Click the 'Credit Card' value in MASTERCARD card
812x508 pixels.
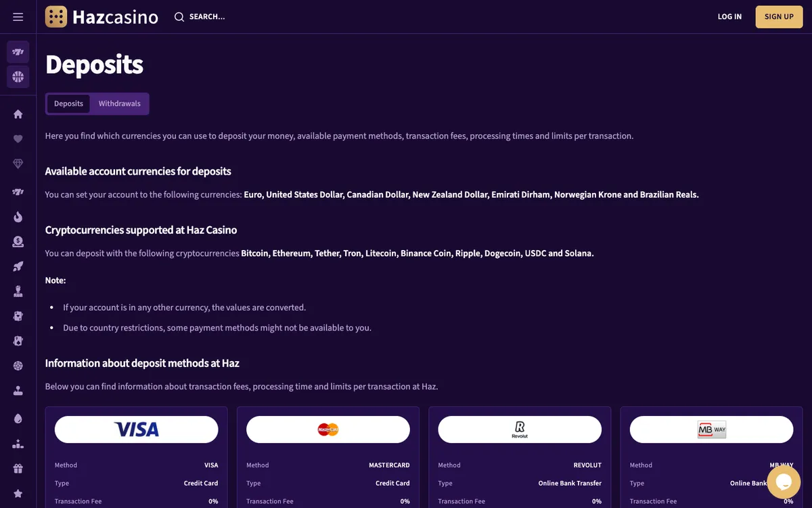pos(392,484)
